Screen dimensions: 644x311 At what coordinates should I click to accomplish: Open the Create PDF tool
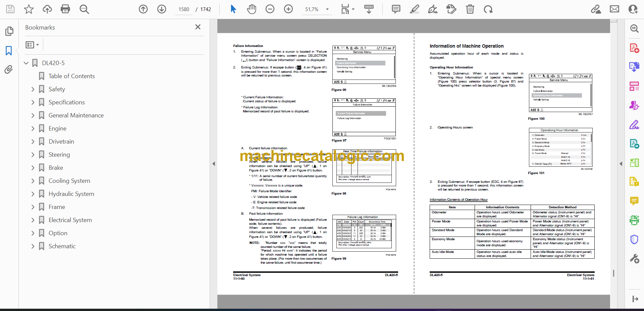click(x=634, y=48)
